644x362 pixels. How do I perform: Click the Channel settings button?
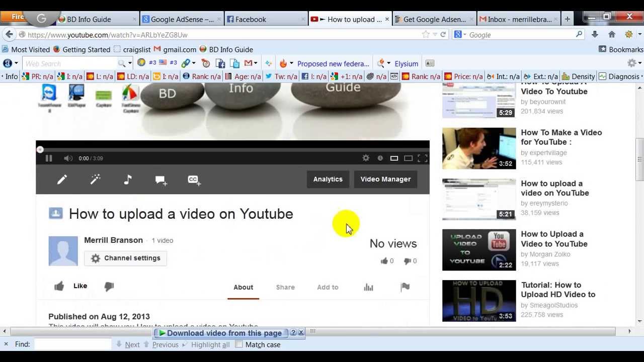(125, 258)
